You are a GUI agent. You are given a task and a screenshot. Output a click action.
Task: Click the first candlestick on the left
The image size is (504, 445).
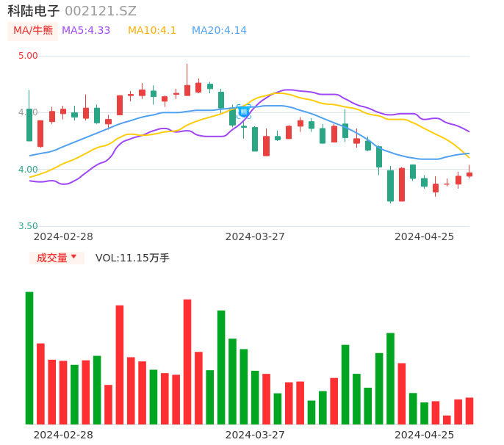click(x=29, y=124)
